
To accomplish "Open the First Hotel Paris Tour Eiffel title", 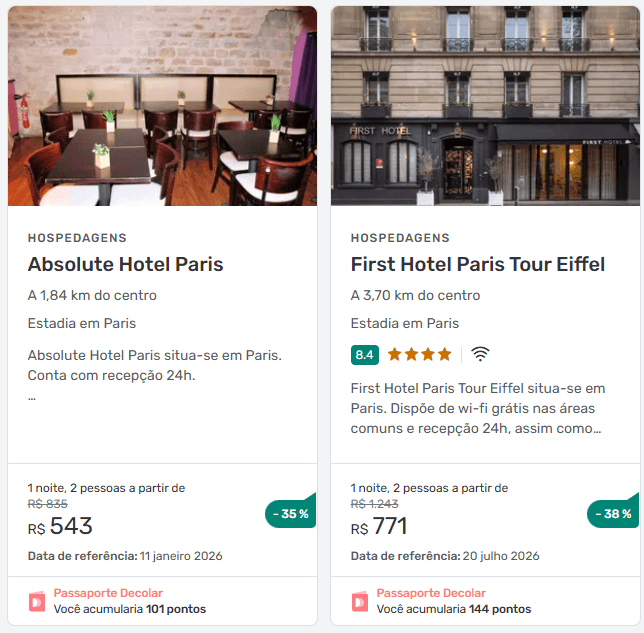I will 478,264.
